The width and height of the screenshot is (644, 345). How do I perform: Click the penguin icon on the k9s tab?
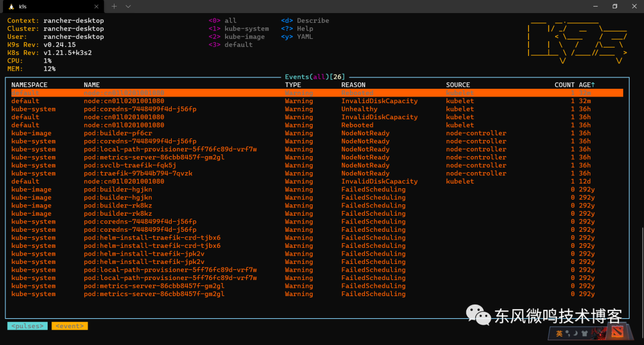click(x=11, y=7)
